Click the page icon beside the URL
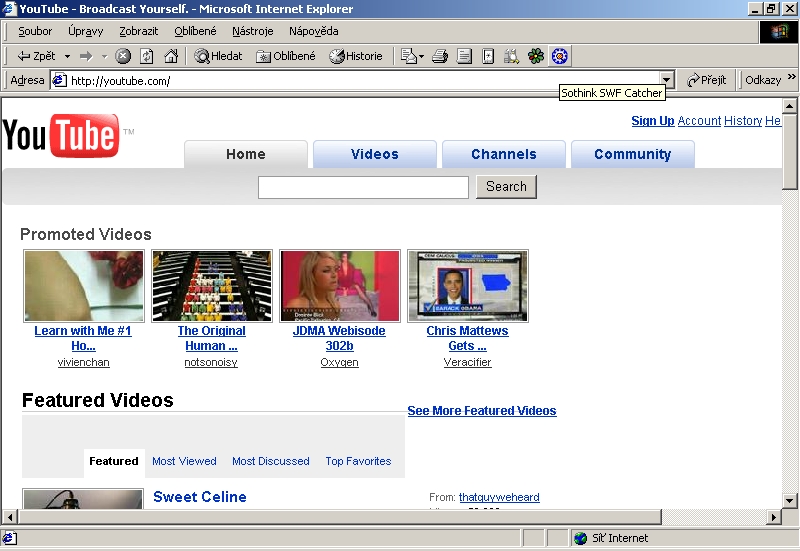 pos(60,80)
